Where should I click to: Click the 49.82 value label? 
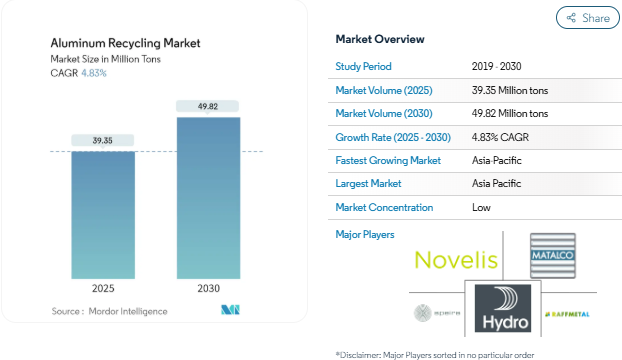point(207,106)
